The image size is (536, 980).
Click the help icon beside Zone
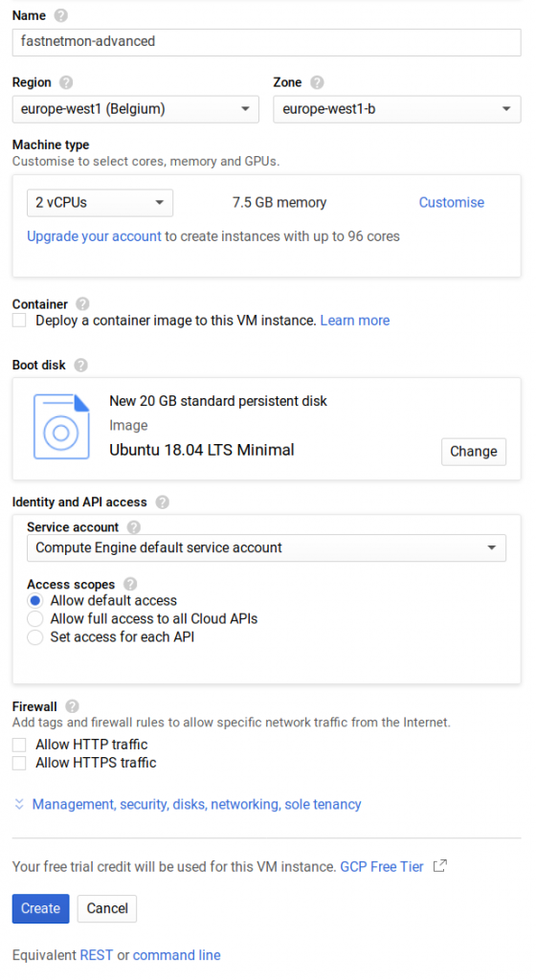coord(317,82)
